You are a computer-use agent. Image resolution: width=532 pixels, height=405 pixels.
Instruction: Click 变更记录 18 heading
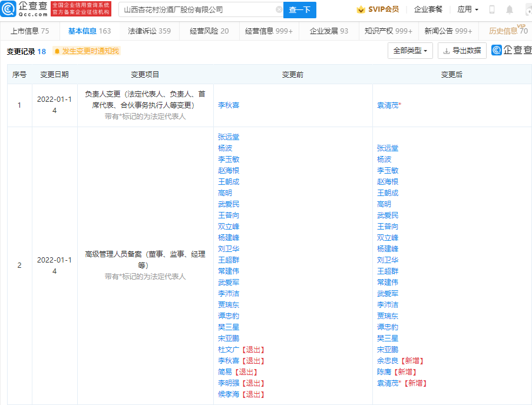pyautogui.click(x=27, y=52)
